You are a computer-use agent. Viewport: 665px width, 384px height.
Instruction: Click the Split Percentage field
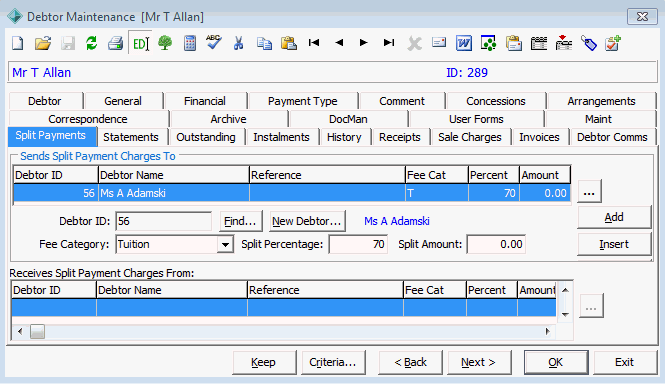pos(358,244)
